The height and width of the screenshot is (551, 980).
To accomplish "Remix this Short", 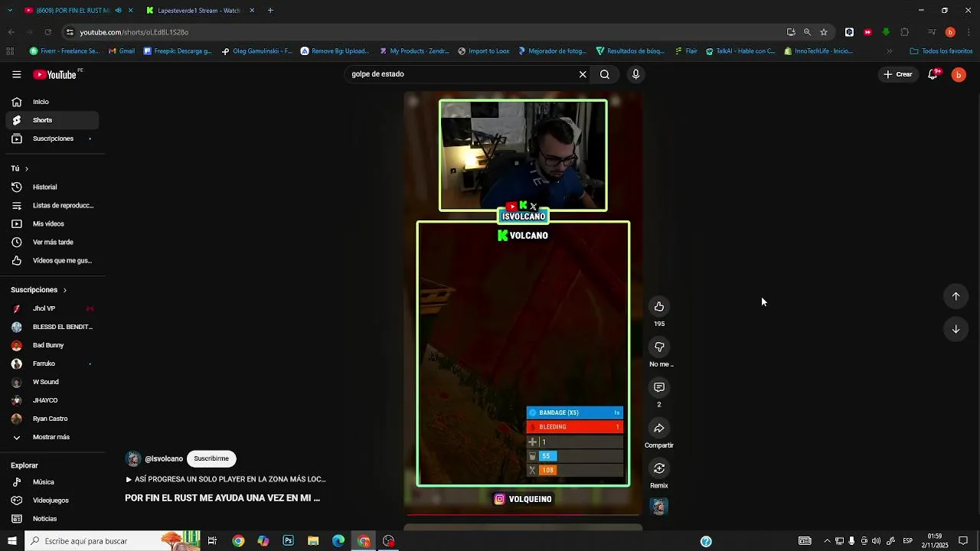I will 659,468.
